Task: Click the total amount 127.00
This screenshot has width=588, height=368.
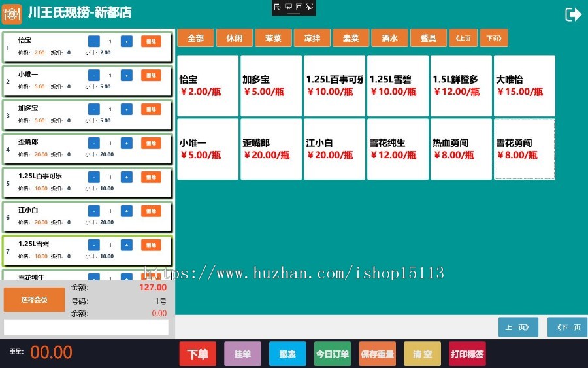Action: (153, 288)
